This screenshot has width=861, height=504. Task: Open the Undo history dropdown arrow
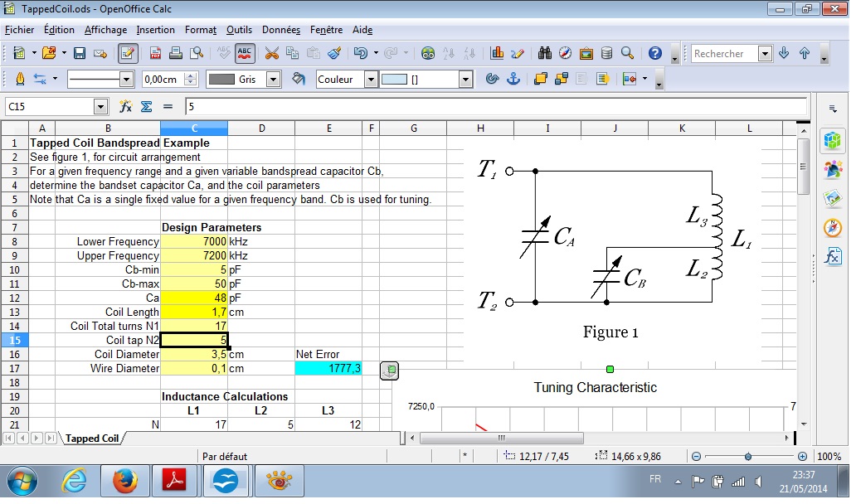376,53
